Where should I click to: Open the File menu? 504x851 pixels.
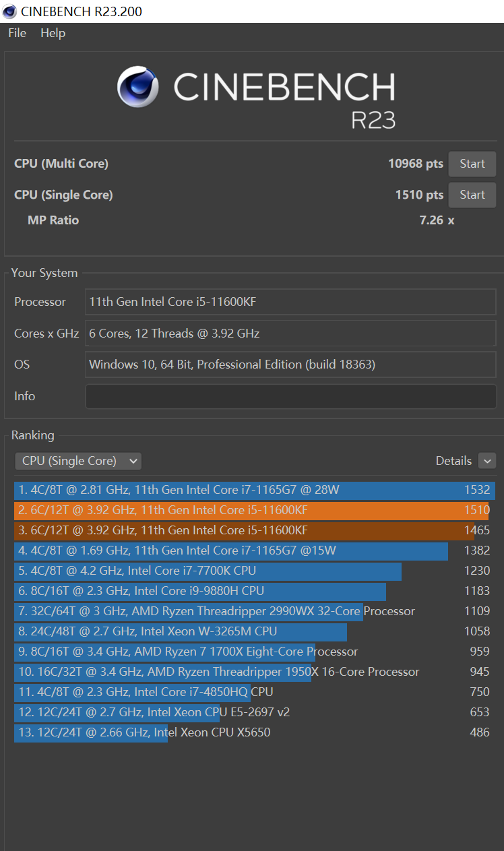coord(17,33)
